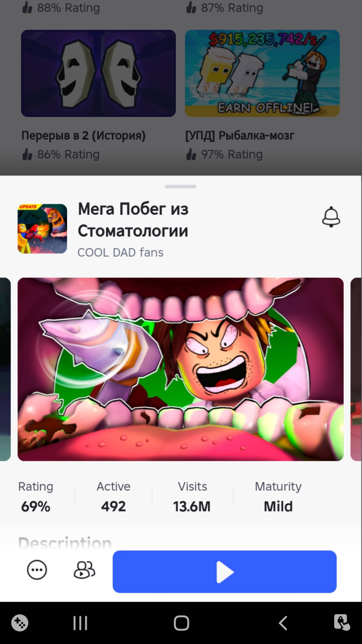Open the game tools icon in navigation bar
This screenshot has width=362, height=644.
20,623
